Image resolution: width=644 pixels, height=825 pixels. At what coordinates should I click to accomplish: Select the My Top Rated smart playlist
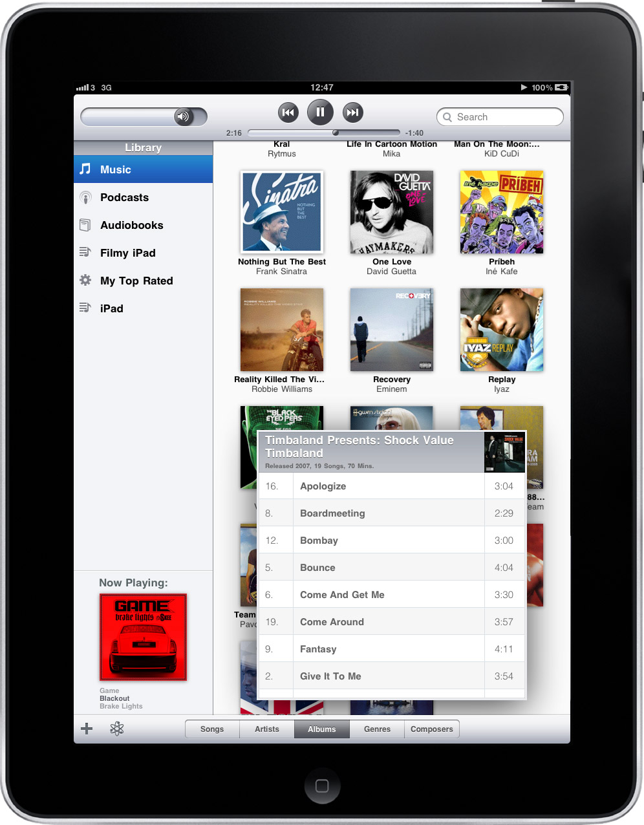click(x=136, y=281)
